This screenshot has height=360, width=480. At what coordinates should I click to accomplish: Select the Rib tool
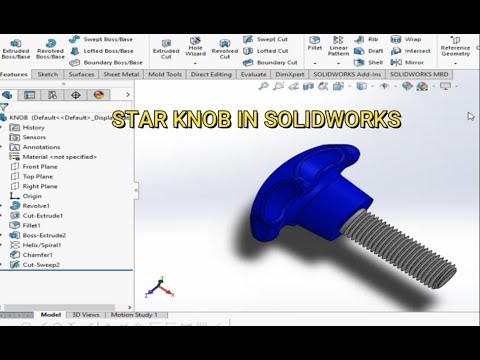click(366, 39)
